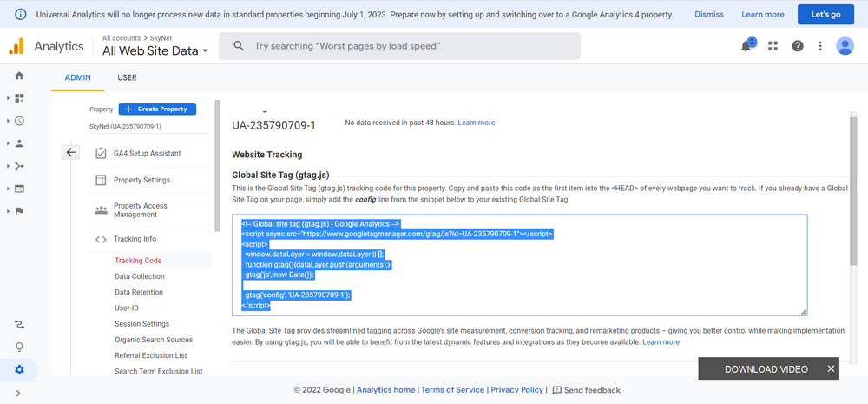Dismiss the Universal Analytics banner
The width and height of the screenshot is (868, 404).
(x=709, y=15)
